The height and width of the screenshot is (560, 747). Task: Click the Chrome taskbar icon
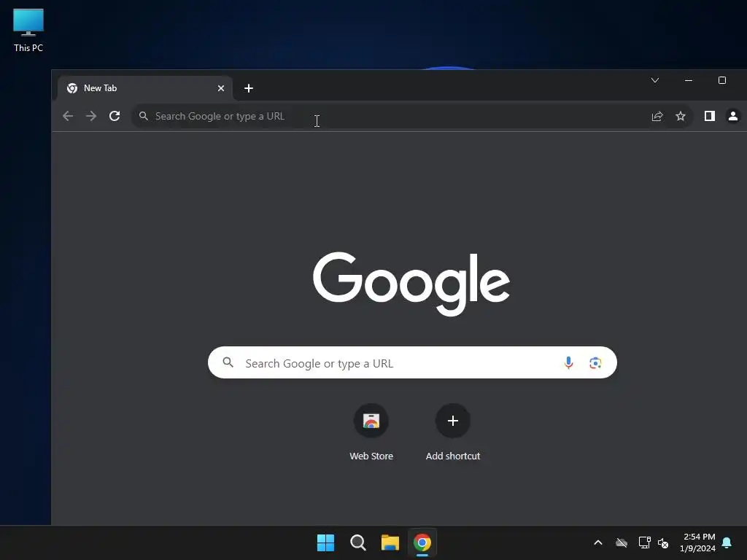coord(422,542)
